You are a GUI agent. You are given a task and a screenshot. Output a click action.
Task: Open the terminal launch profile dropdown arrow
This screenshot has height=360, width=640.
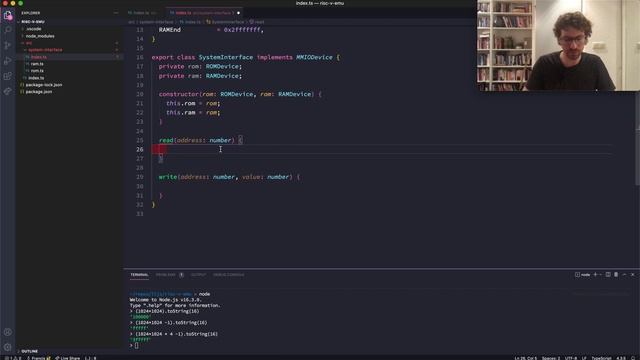[x=600, y=275]
